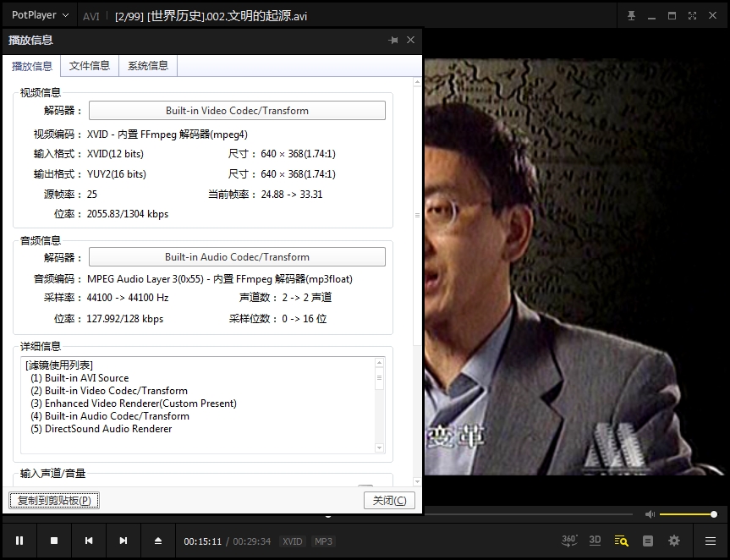The width and height of the screenshot is (730, 560).
Task: Skip to the previous file
Action: (x=89, y=541)
